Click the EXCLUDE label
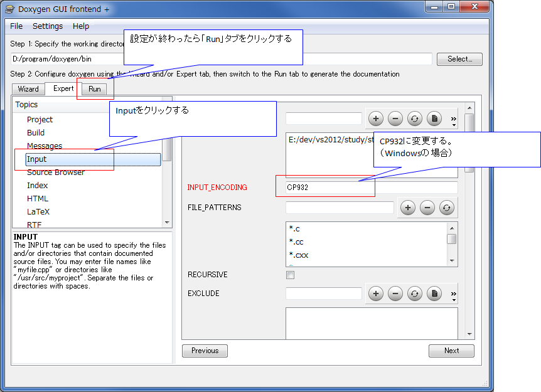541x392 pixels. 203,294
